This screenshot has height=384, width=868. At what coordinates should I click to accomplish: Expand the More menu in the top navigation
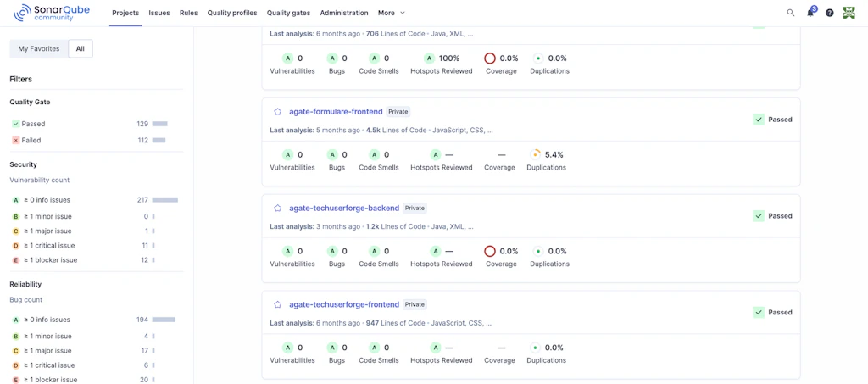[392, 13]
